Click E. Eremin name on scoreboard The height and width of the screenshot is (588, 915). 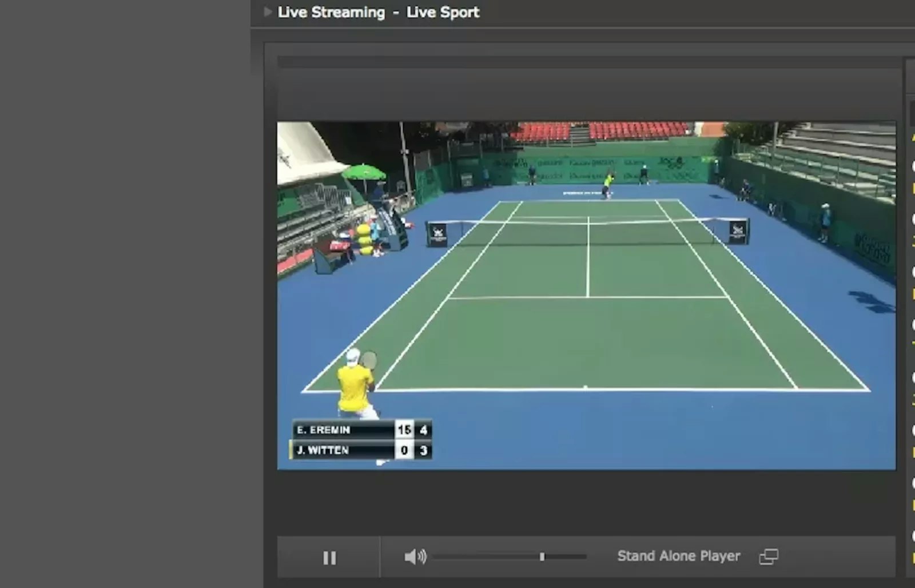click(324, 430)
